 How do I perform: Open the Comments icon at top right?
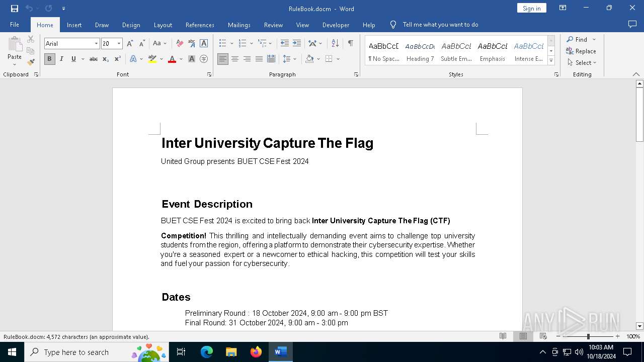click(x=632, y=24)
